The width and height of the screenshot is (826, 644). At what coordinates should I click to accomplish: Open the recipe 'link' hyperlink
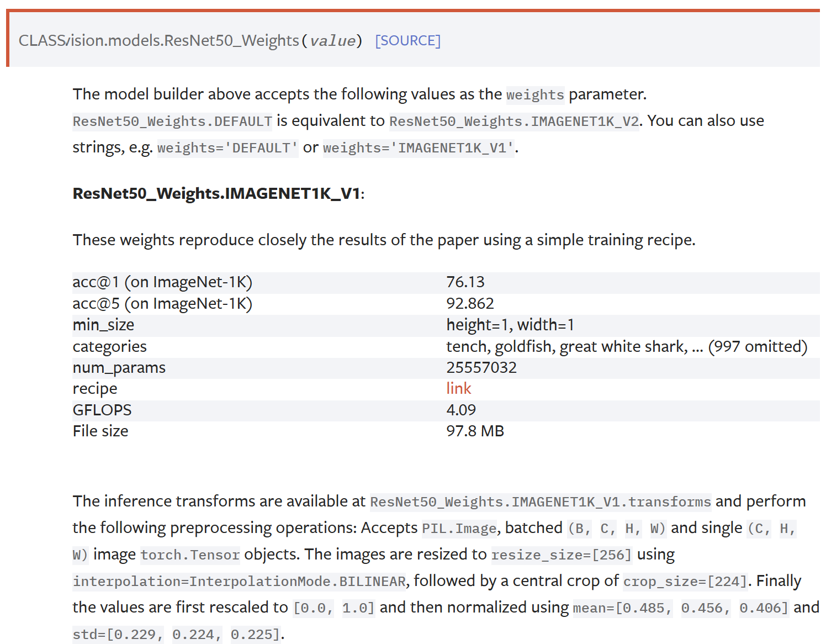coord(458,389)
